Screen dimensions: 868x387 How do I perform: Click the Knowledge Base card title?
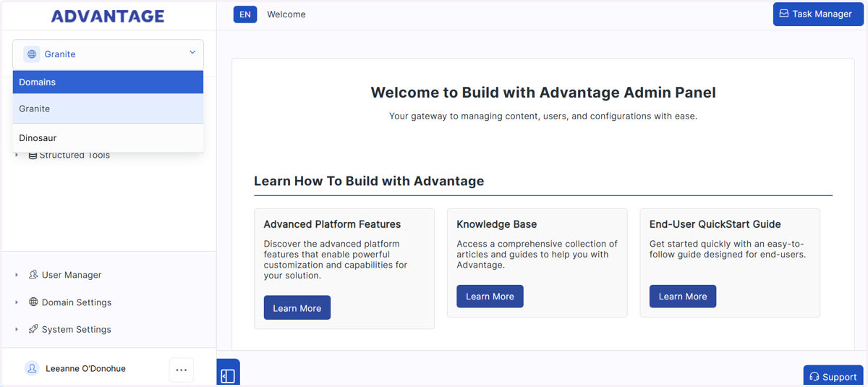coord(497,224)
